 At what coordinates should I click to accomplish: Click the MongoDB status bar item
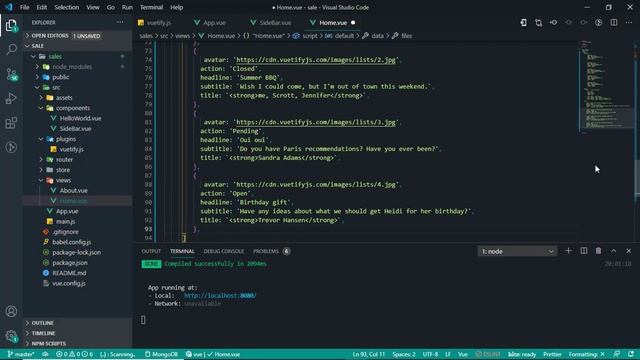pos(161,354)
